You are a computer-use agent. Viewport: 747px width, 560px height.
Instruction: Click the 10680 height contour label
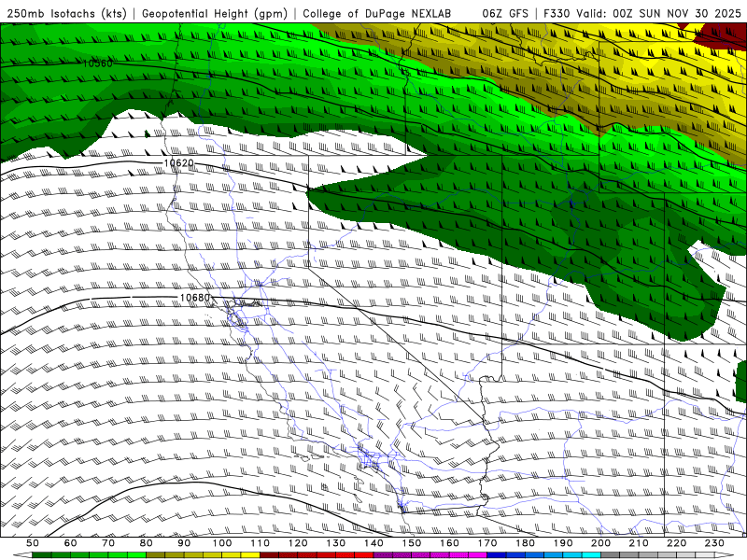pos(194,297)
